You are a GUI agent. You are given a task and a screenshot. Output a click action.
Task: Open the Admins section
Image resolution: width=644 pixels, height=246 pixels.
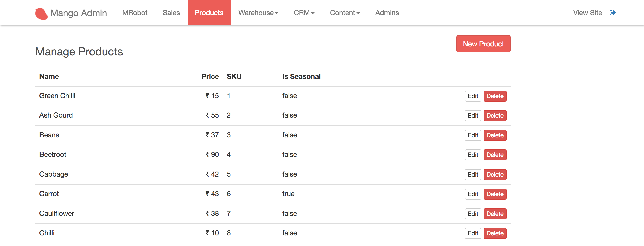pyautogui.click(x=387, y=13)
